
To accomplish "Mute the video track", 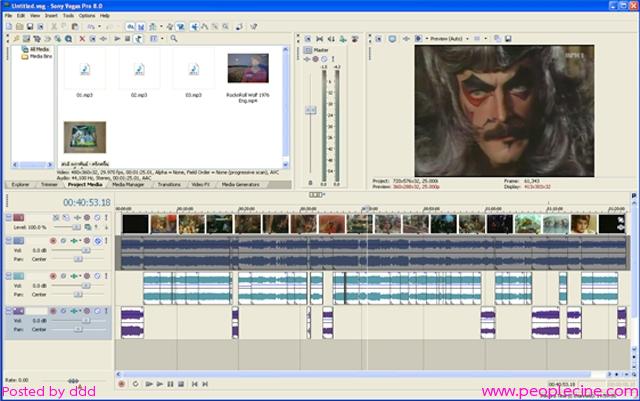I will (97, 218).
